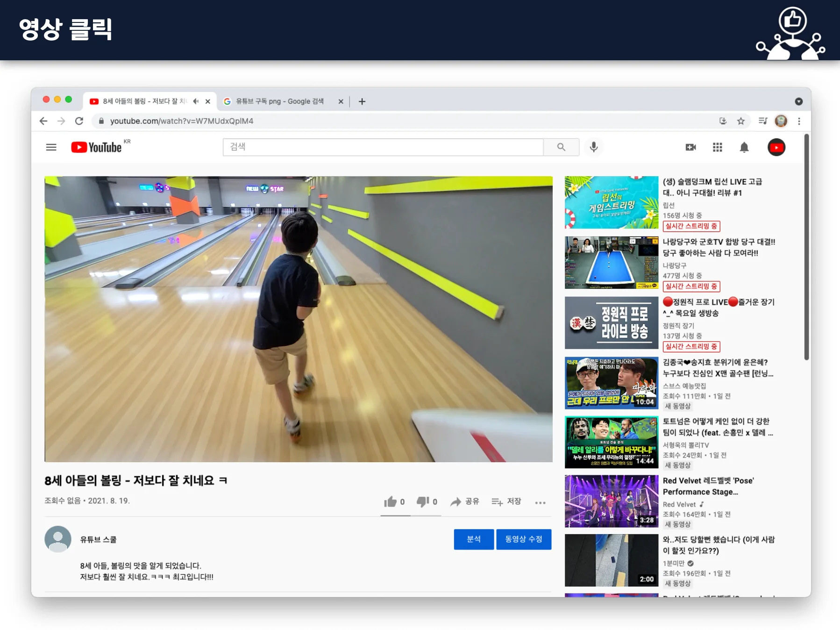This screenshot has height=630, width=840.
Task: Click the install/download icon in address bar
Action: tap(723, 121)
